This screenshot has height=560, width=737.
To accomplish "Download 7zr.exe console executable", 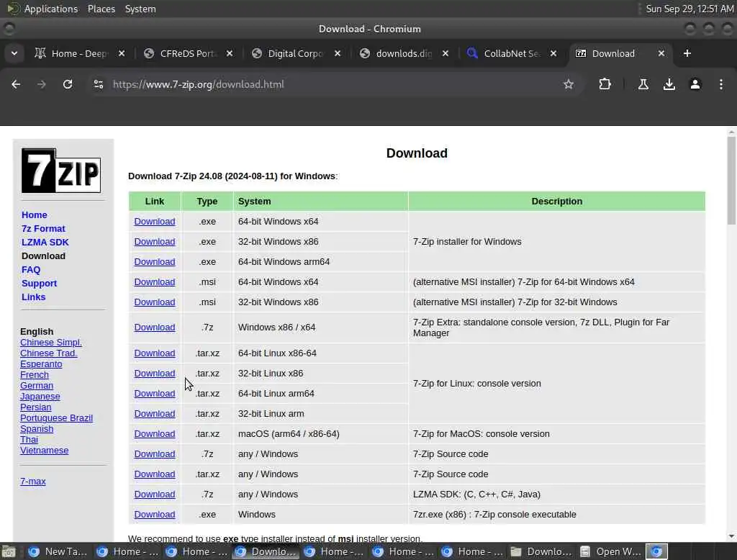I will (x=155, y=515).
